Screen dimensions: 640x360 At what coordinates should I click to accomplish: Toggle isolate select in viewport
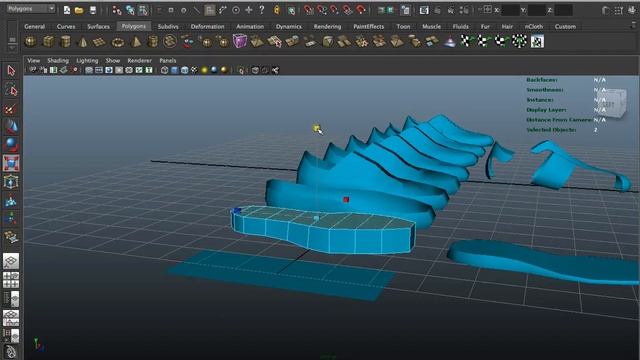[241, 70]
